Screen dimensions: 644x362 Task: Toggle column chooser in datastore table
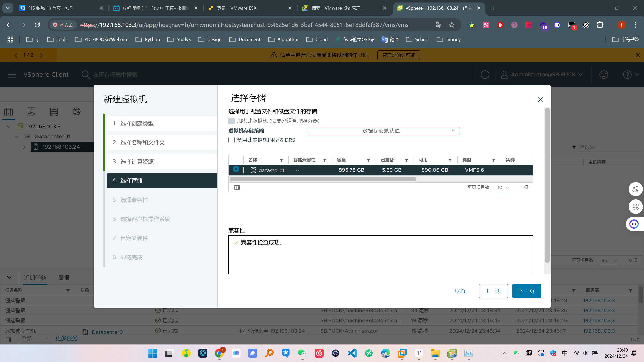[x=237, y=187]
